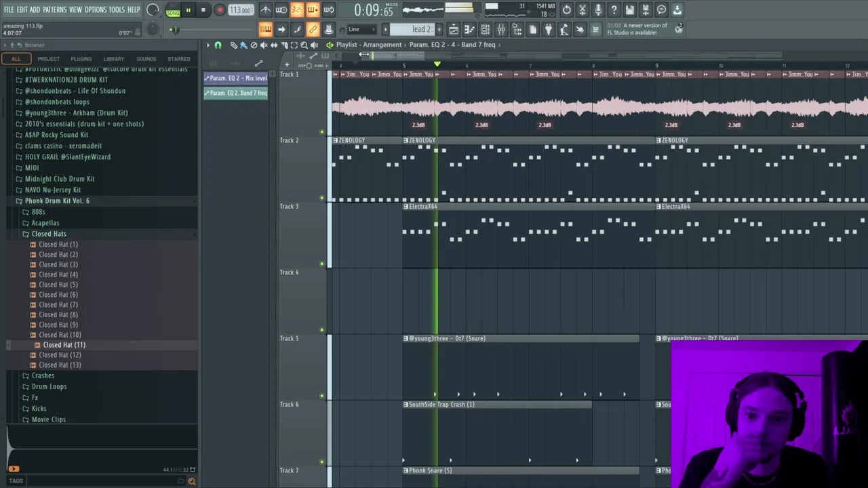Click the browser tree view icon in toolbar
Screen dimensions: 868x488
tap(517, 29)
